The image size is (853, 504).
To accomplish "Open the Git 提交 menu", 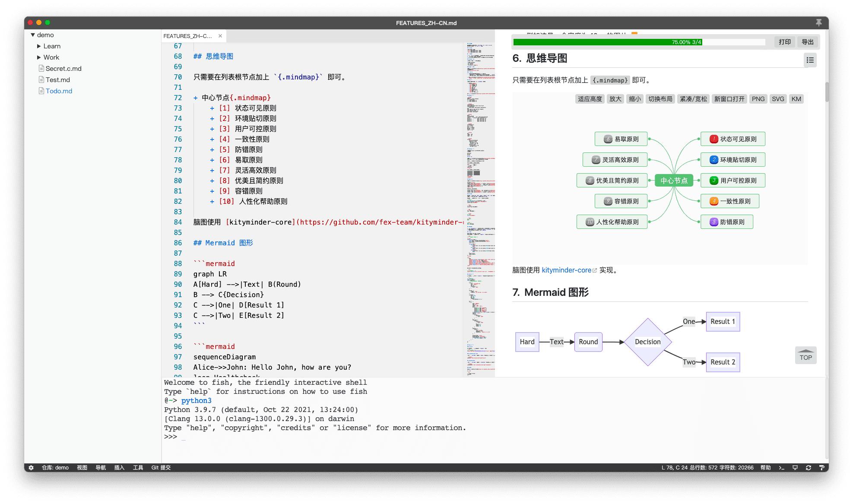I will tap(161, 468).
